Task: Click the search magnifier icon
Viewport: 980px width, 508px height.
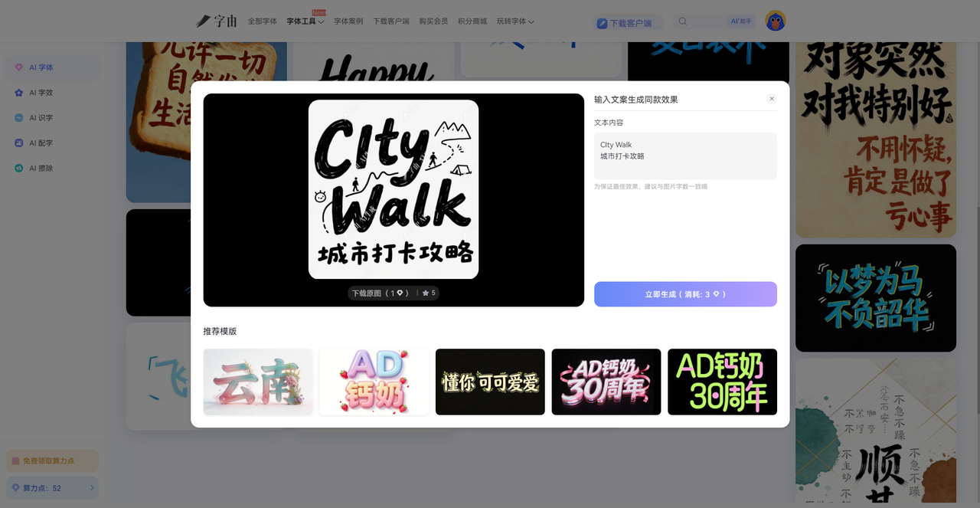Action: [x=683, y=21]
